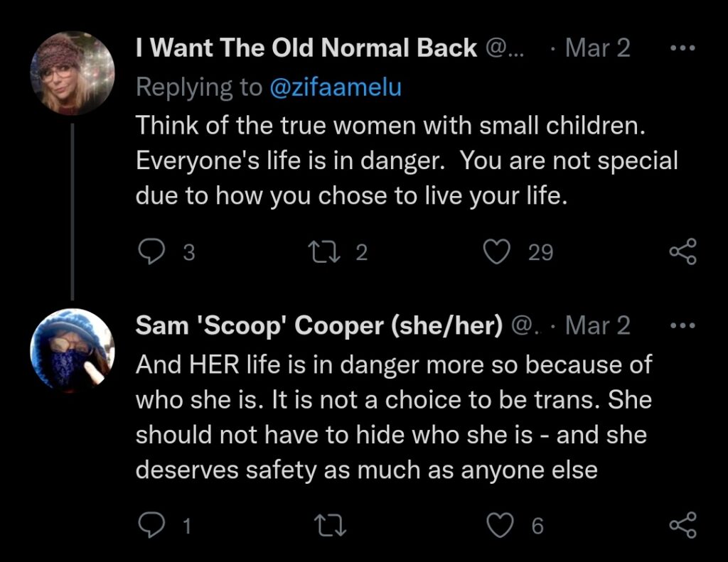Click the reply count 3
The image size is (728, 562).
coord(188,252)
